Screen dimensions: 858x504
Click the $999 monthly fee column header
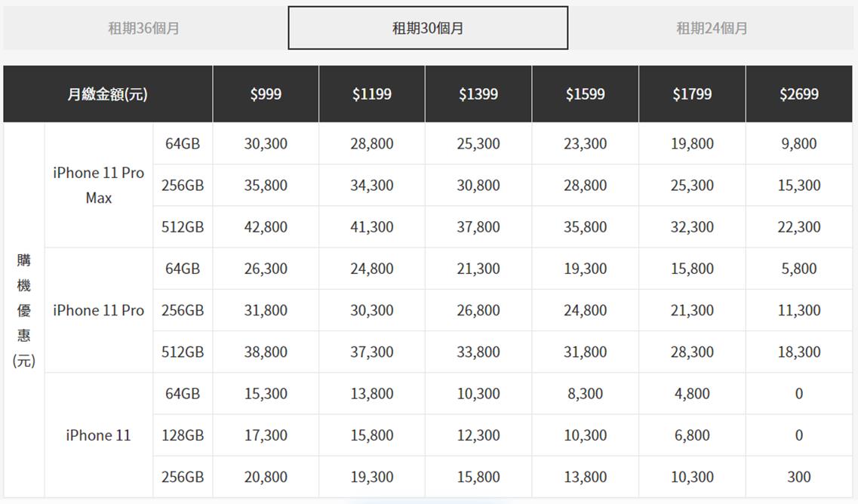coord(266,94)
